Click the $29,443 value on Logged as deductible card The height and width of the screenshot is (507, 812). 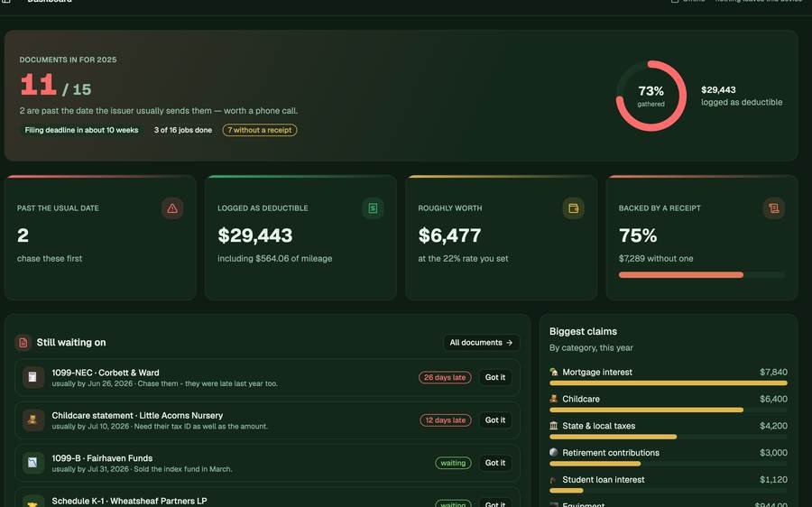click(254, 235)
